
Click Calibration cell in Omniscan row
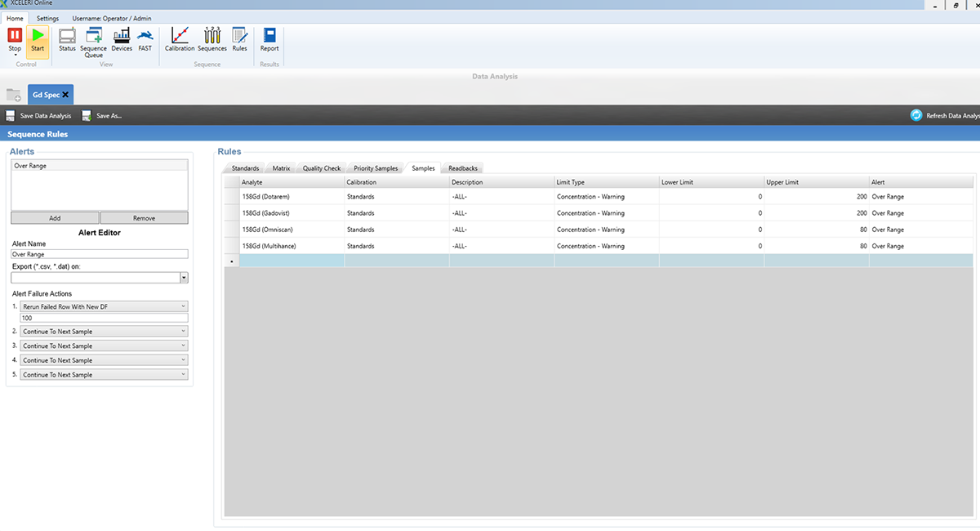point(396,230)
